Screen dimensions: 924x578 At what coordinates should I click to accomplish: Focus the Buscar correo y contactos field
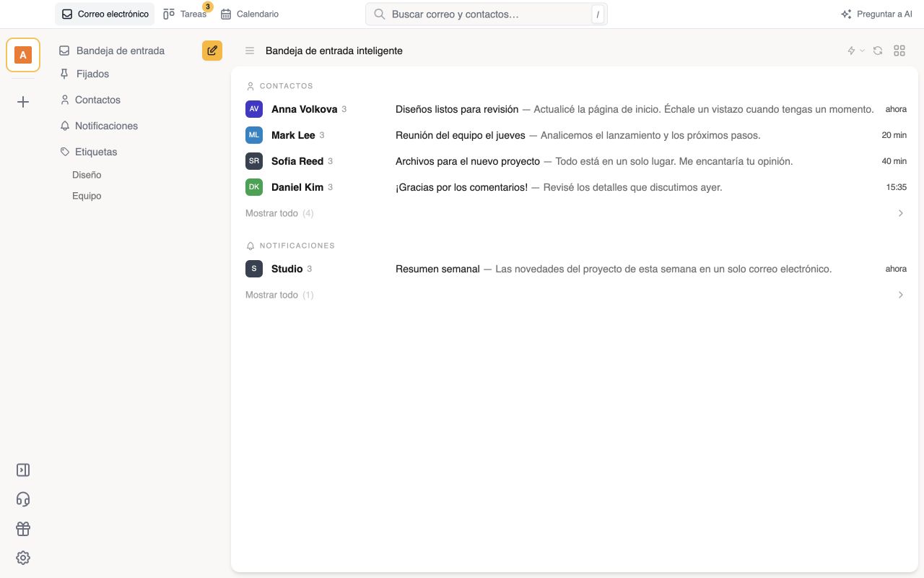pos(487,14)
